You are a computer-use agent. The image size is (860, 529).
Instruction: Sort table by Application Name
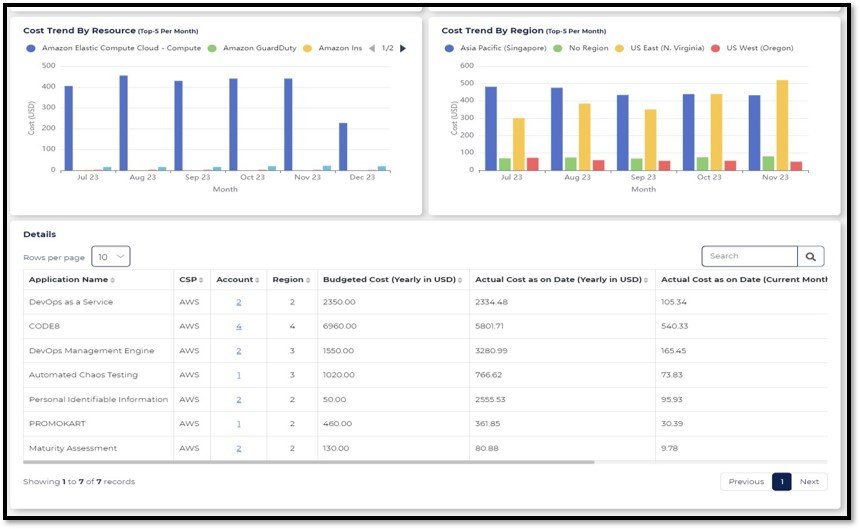pos(70,280)
